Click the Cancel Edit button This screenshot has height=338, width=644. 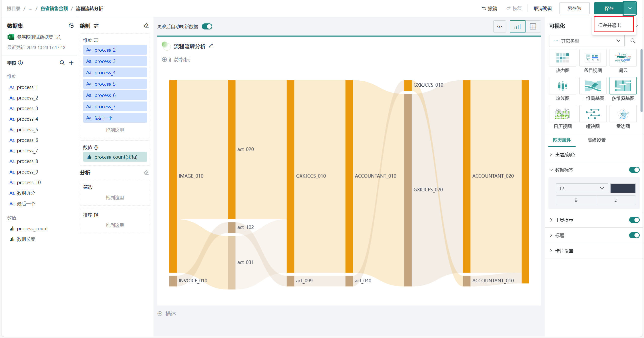coord(543,9)
